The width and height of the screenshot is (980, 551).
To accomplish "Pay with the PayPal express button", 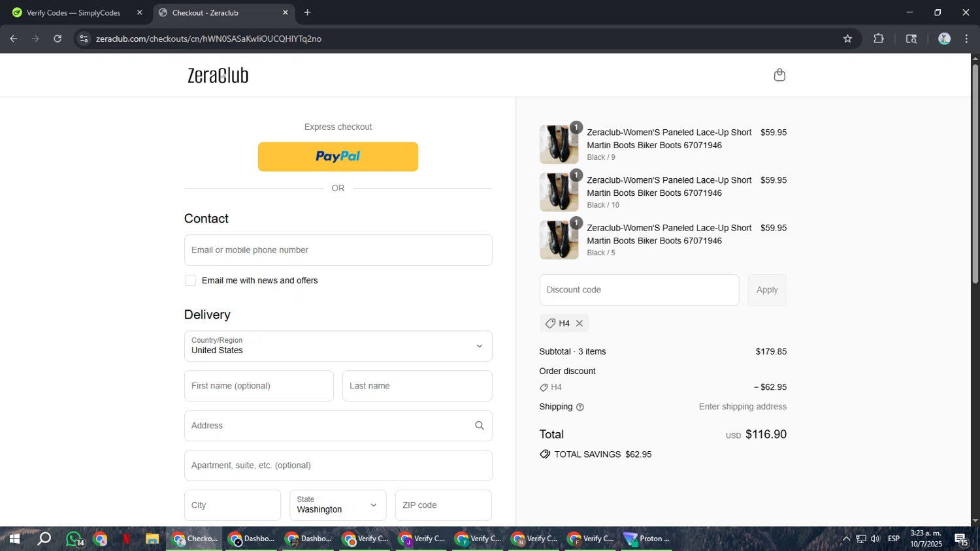I will [x=338, y=157].
